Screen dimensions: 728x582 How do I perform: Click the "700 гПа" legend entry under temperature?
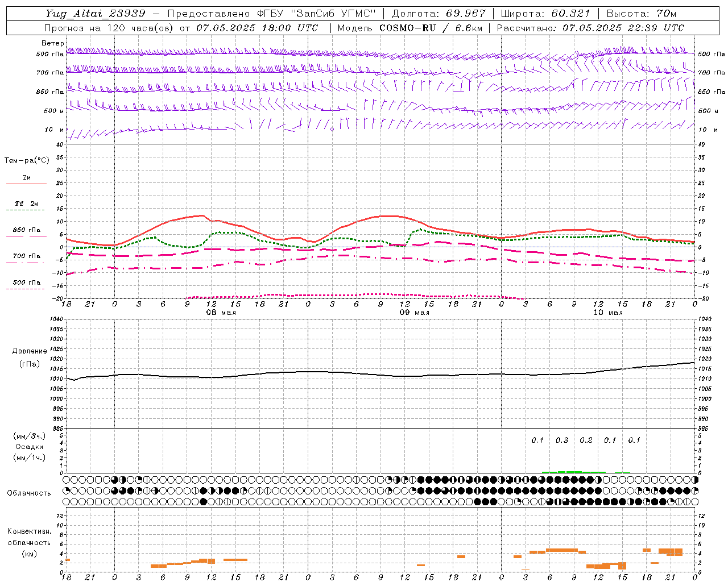[27, 256]
